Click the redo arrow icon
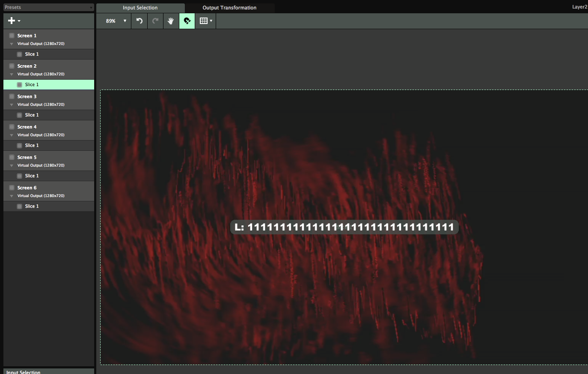Viewport: 588px width, 374px height. [x=155, y=21]
